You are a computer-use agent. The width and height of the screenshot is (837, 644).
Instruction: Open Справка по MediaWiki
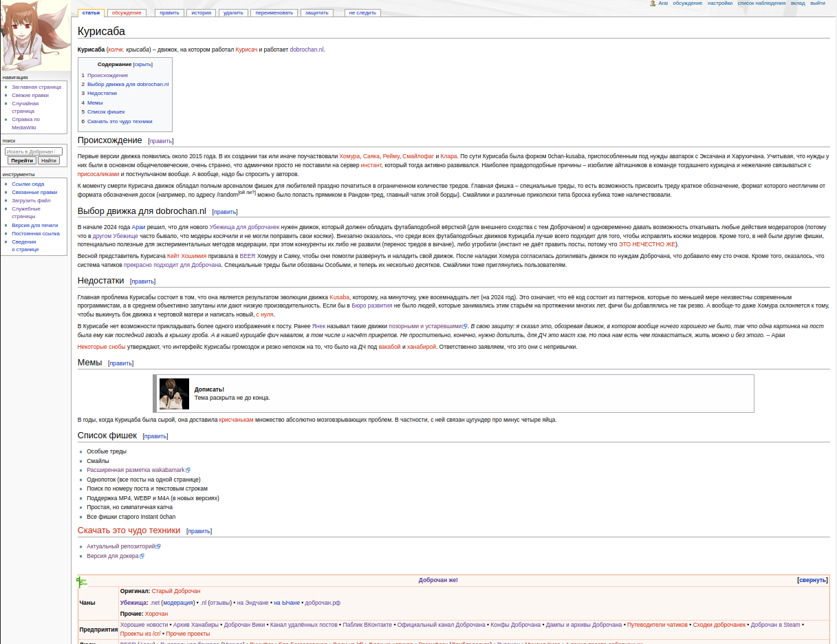coord(25,123)
